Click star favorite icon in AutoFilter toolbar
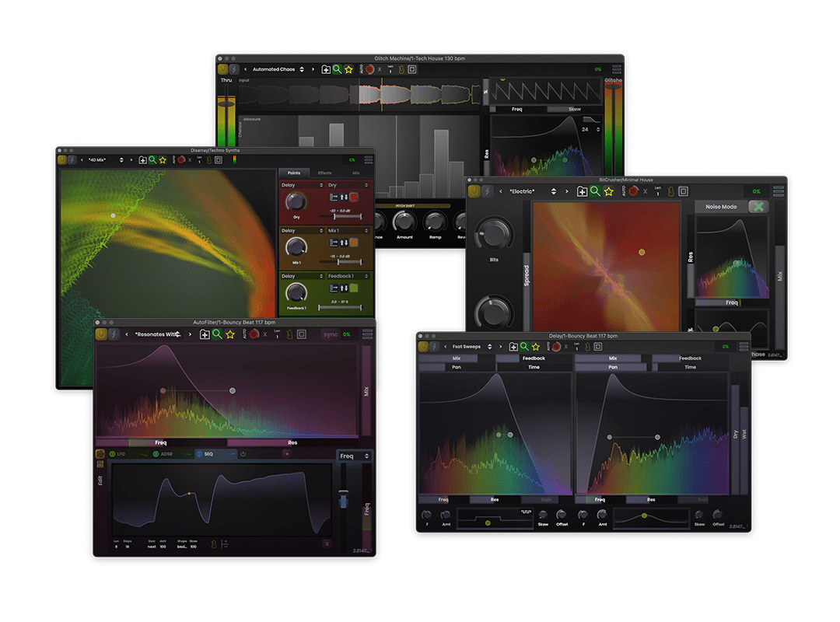The height and width of the screenshot is (622, 840). pyautogui.click(x=229, y=334)
